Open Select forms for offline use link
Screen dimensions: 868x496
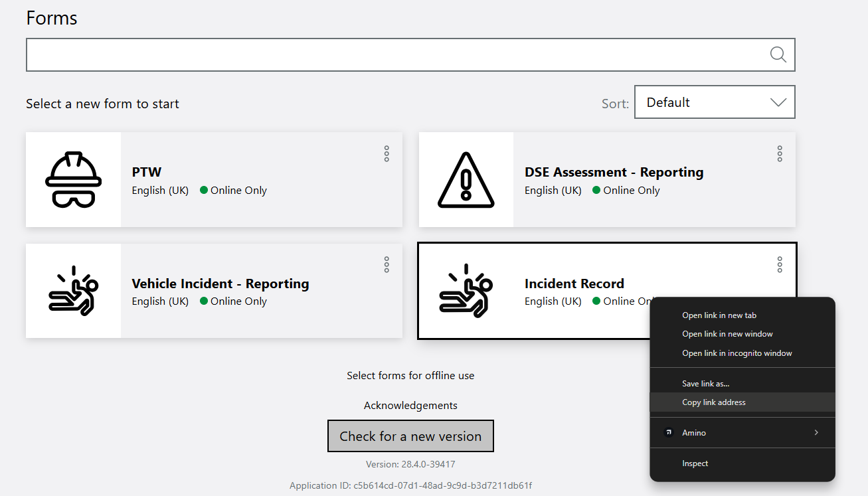(x=410, y=376)
